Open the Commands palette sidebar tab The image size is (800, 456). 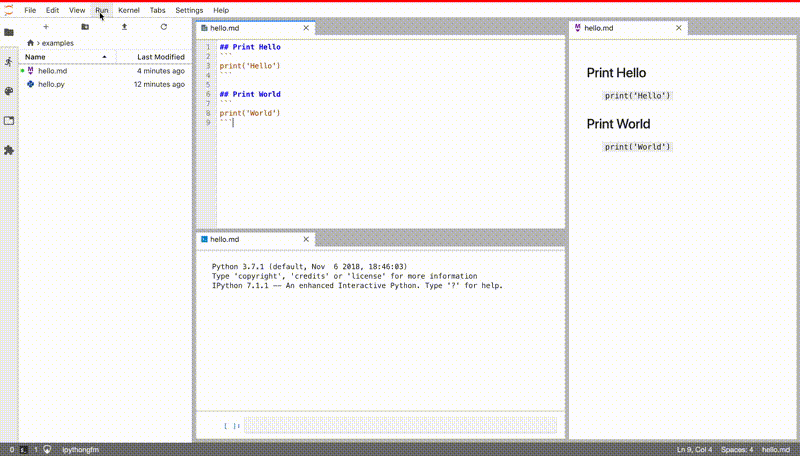[9, 91]
